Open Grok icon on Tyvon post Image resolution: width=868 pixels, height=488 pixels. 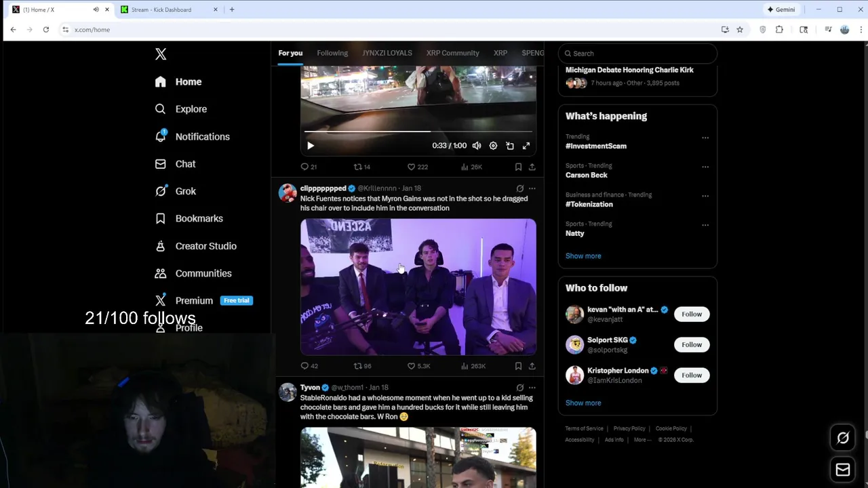[519, 388]
